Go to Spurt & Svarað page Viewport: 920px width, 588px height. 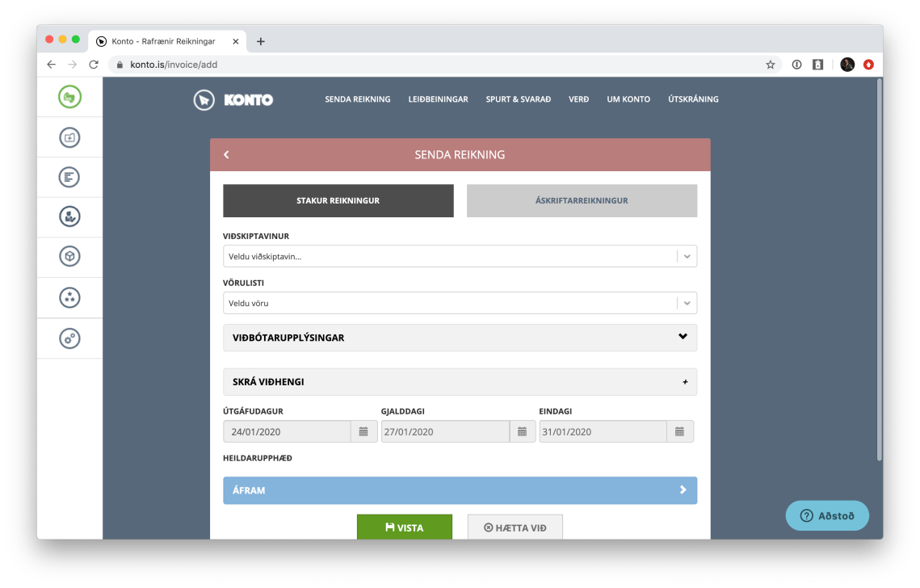[518, 99]
